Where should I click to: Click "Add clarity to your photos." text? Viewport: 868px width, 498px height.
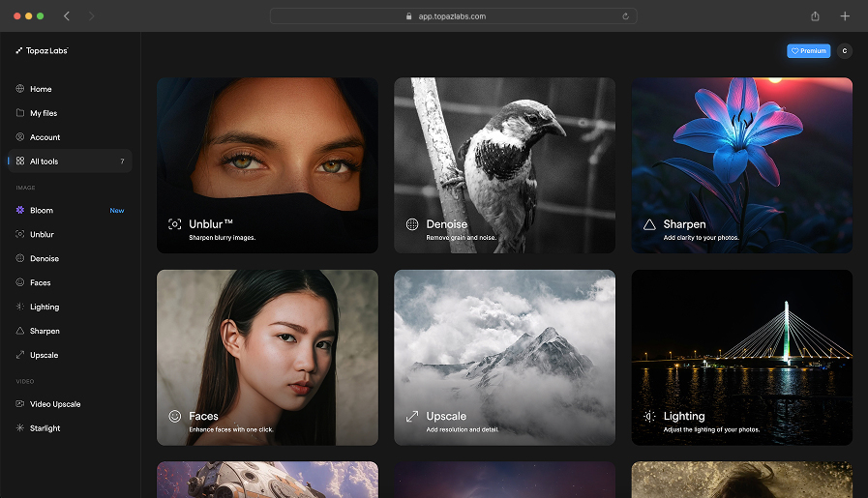(701, 237)
